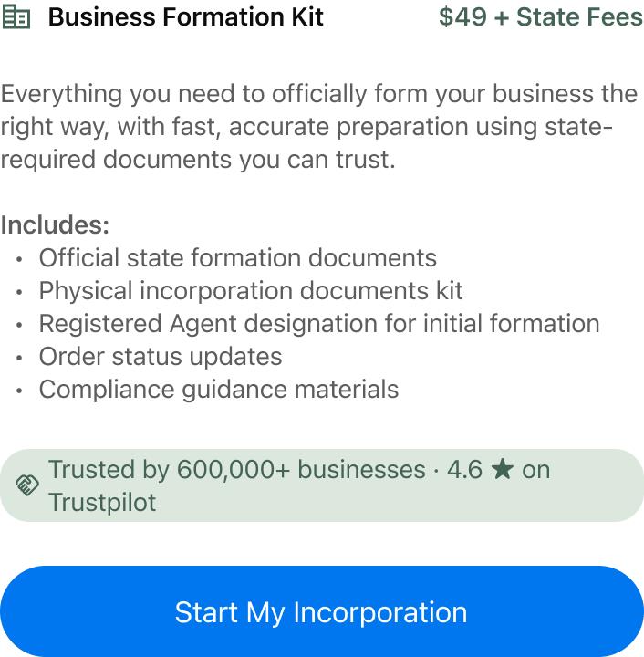The width and height of the screenshot is (644, 657).
Task: Open the Trustpilot word in the badge
Action: coord(102,503)
